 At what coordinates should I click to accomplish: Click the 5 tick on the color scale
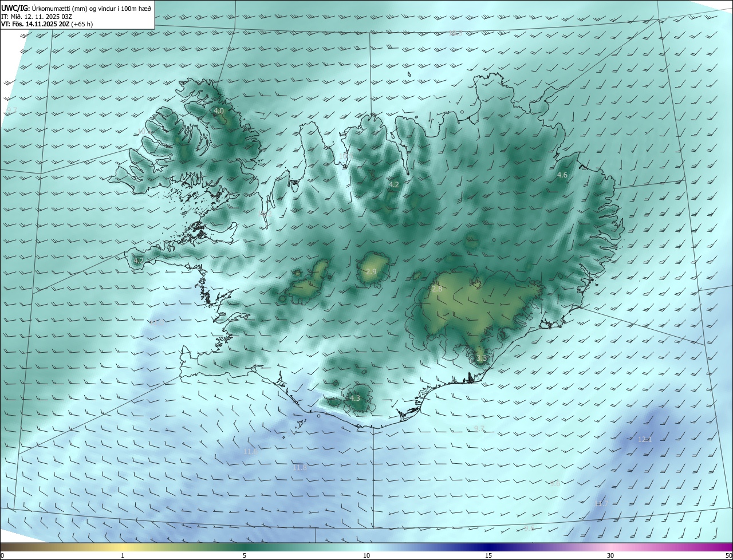(x=245, y=555)
